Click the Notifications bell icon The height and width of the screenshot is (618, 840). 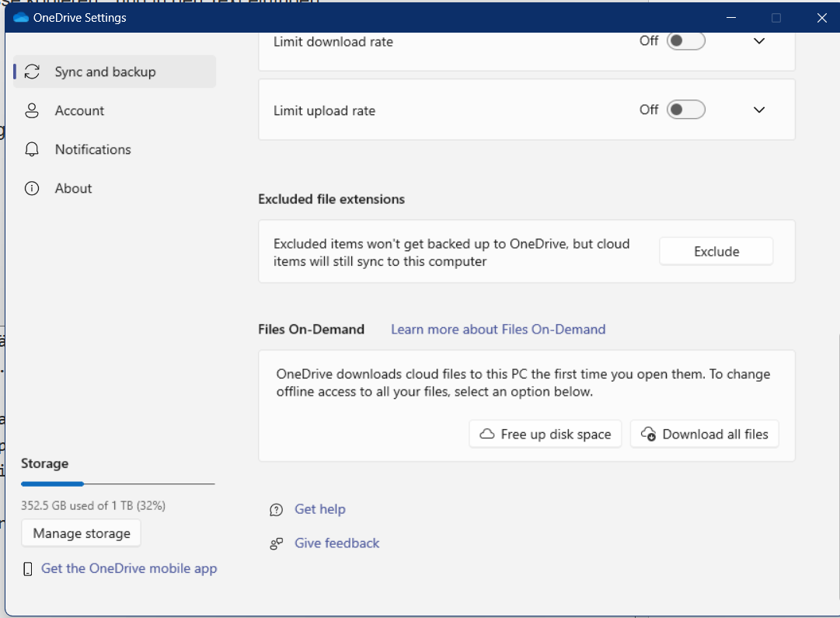point(32,149)
